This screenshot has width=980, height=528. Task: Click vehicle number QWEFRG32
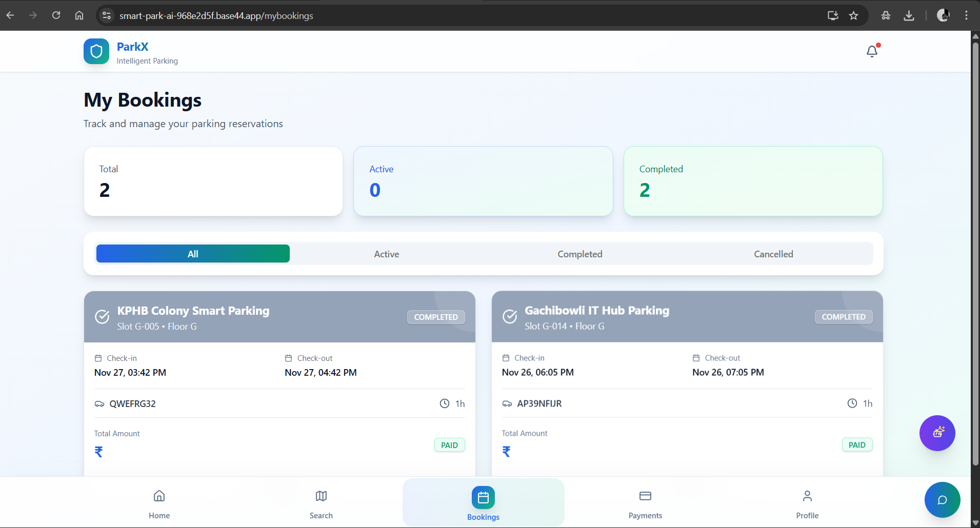point(132,404)
